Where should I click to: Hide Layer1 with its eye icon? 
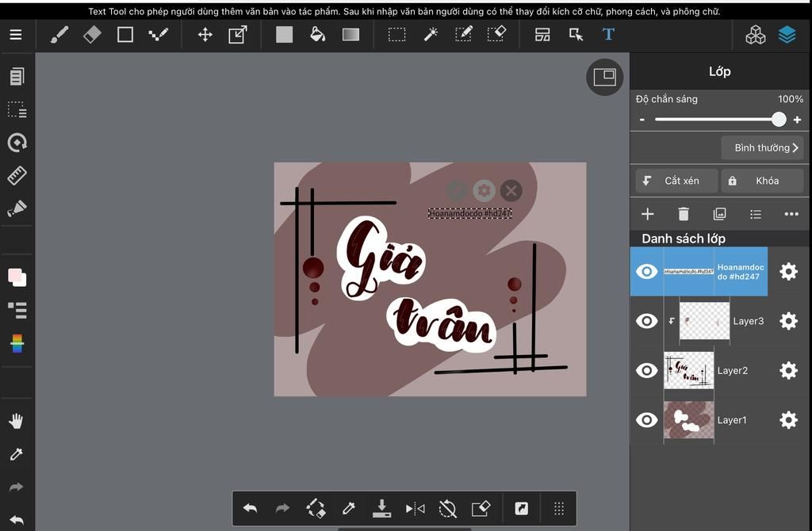coord(646,420)
